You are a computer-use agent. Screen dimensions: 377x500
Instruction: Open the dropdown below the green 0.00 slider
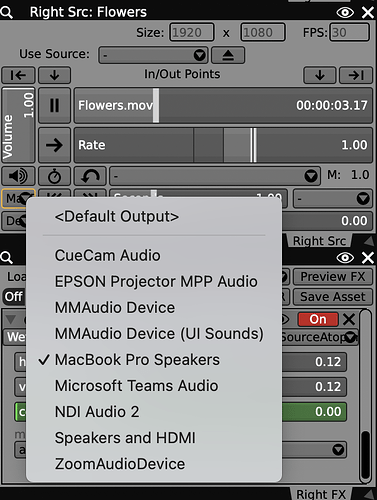[314, 450]
